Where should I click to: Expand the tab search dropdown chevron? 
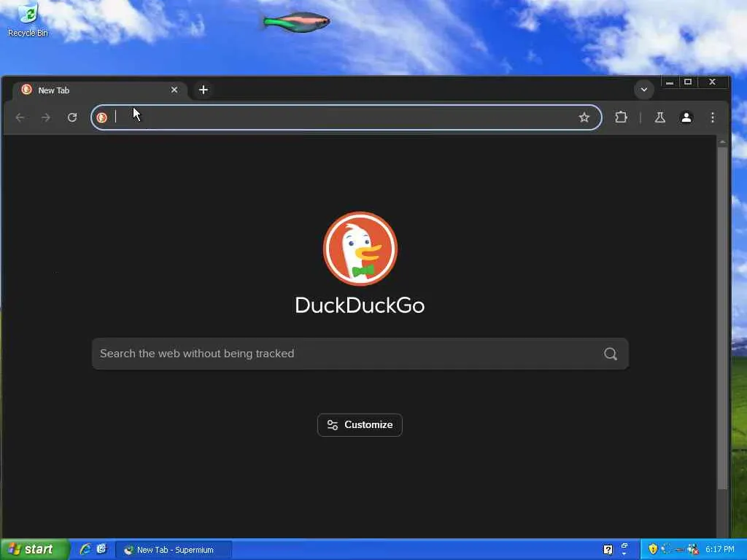point(643,90)
